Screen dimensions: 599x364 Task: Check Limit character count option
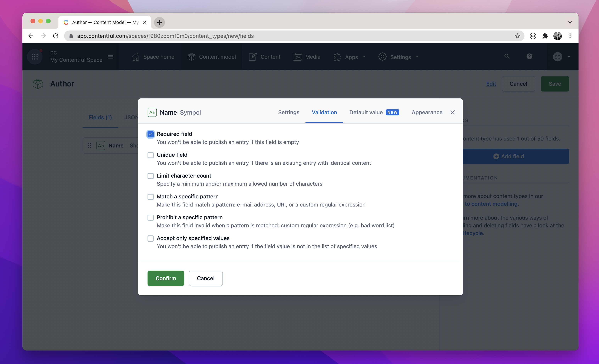pyautogui.click(x=150, y=176)
